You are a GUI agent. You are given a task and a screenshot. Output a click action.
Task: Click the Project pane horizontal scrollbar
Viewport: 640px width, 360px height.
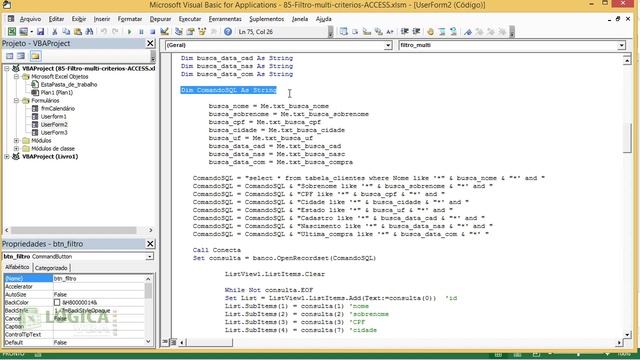tap(74, 230)
